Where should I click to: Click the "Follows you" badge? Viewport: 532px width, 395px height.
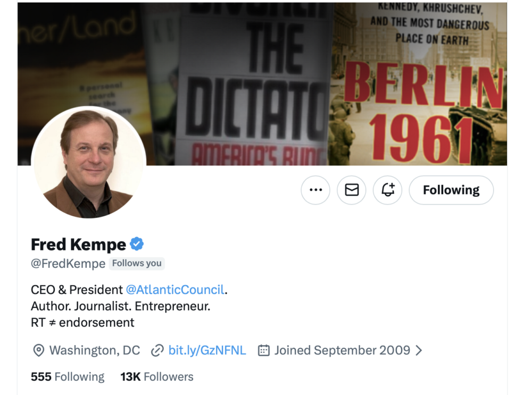(137, 263)
